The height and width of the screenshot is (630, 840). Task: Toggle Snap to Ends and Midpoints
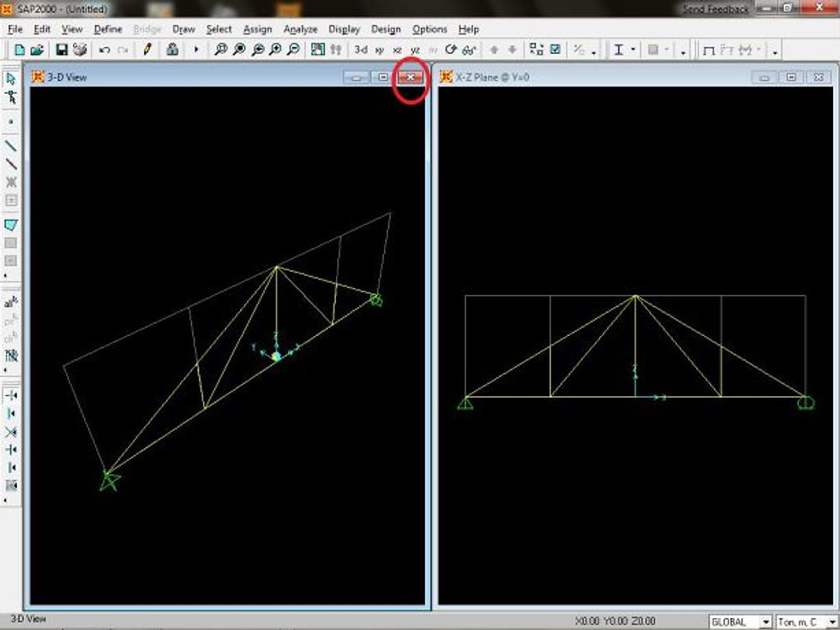pos(10,414)
